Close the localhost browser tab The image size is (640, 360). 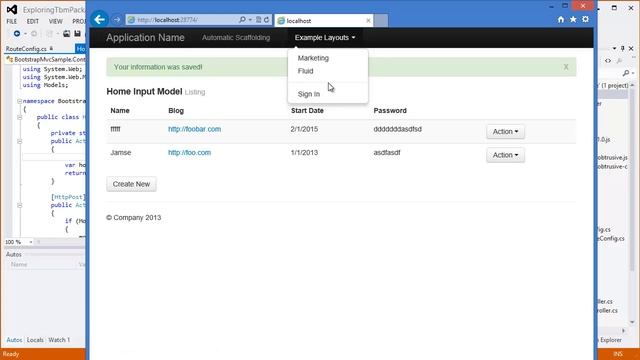click(368, 20)
